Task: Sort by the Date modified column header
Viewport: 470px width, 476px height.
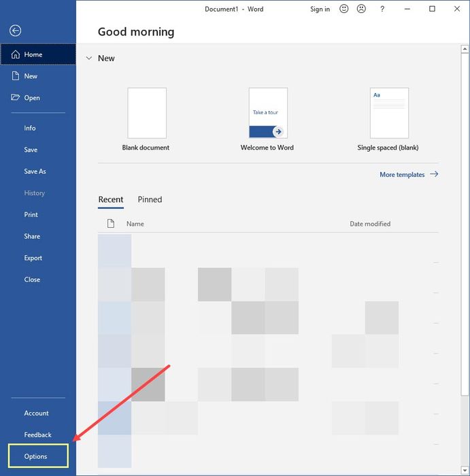Action: 370,224
